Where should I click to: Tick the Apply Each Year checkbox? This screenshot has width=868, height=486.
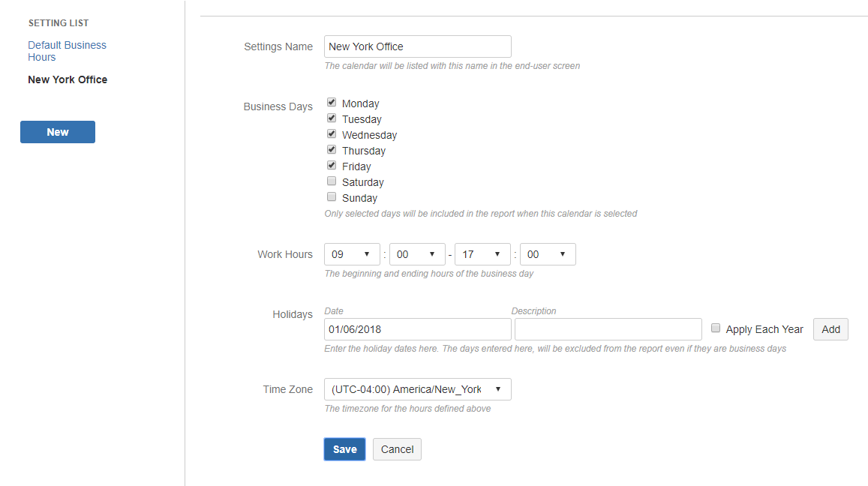click(x=716, y=328)
